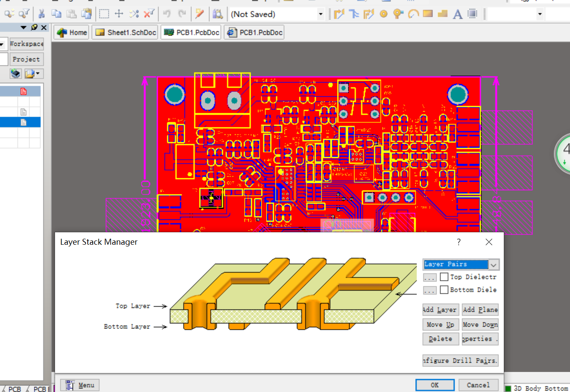Image resolution: width=570 pixels, height=392 pixels.
Task: Click the Delete button
Action: 441,339
